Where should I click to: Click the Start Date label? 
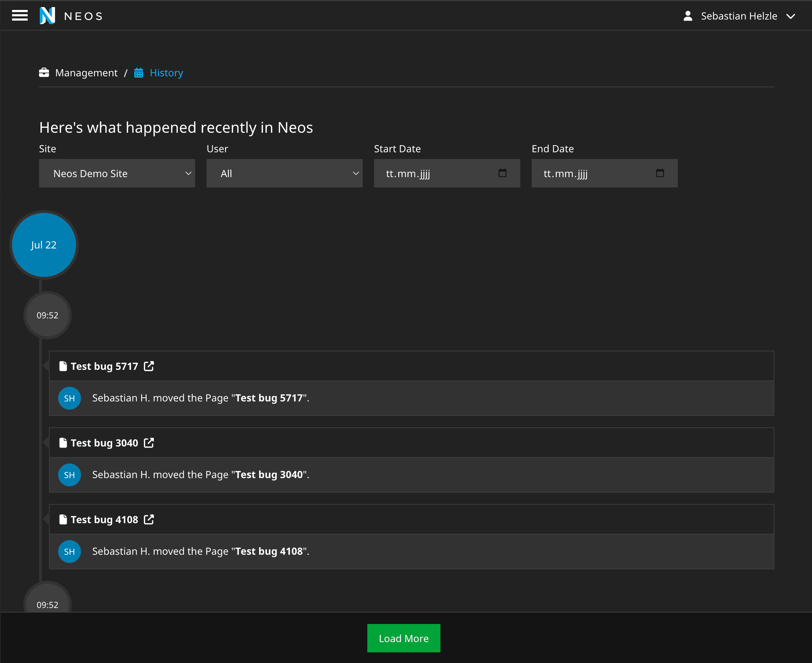pyautogui.click(x=397, y=149)
